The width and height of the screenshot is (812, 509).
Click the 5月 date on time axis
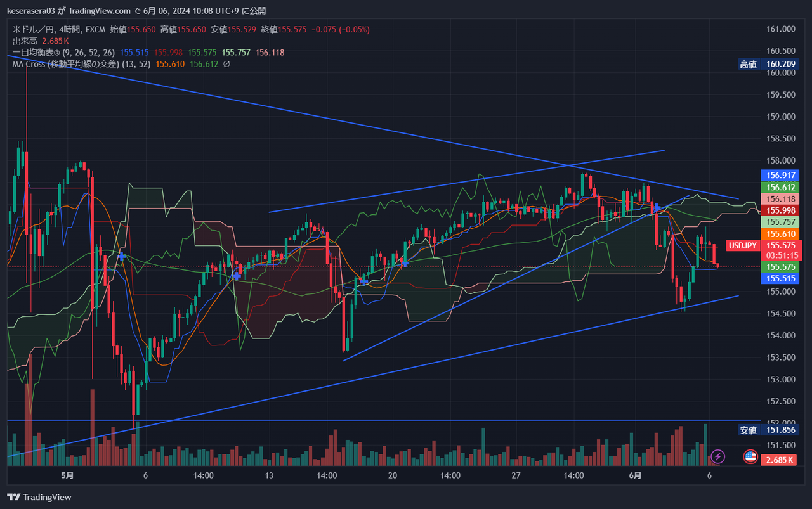67,475
